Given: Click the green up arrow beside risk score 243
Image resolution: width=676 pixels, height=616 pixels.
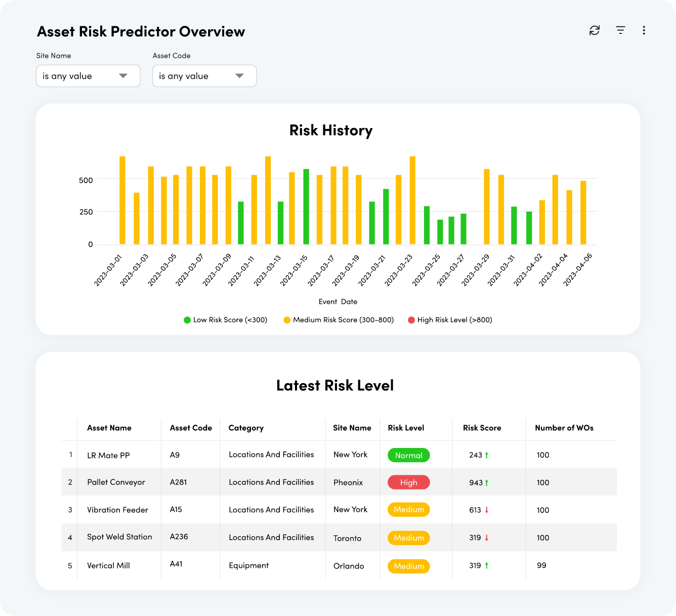Looking at the screenshot, I should (487, 455).
